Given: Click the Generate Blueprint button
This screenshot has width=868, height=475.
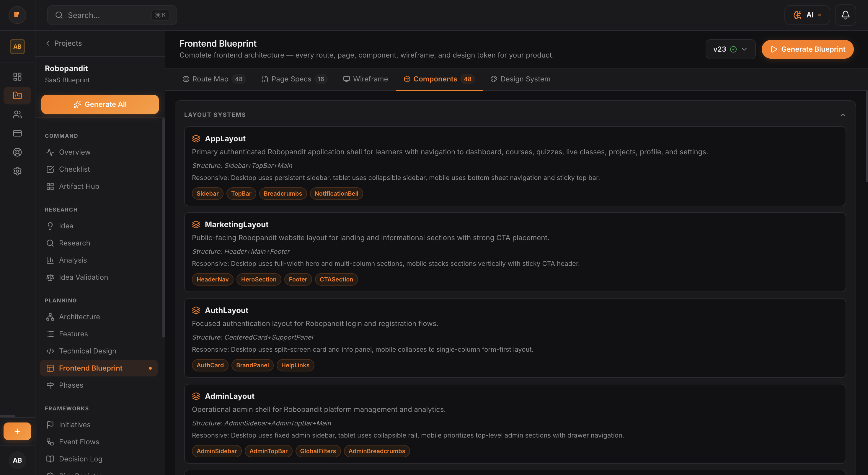Looking at the screenshot, I should pos(807,49).
